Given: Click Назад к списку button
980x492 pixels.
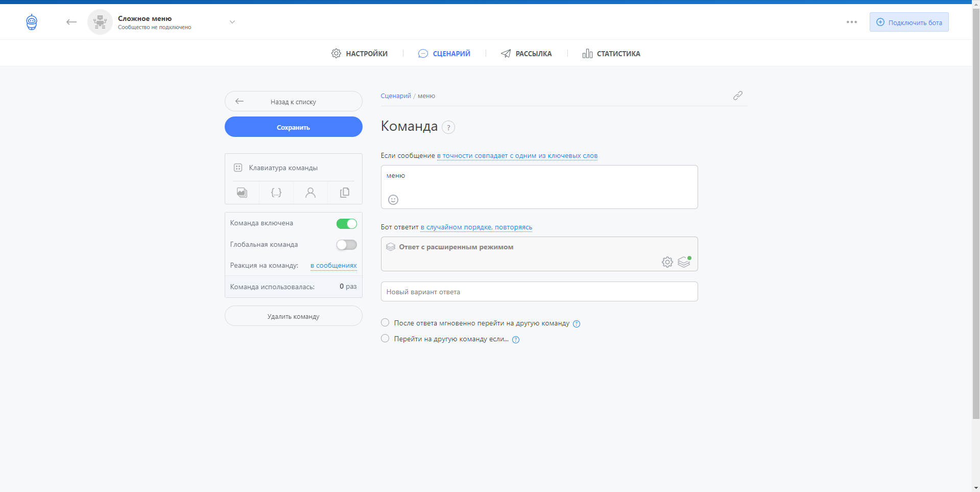Looking at the screenshot, I should pyautogui.click(x=294, y=101).
